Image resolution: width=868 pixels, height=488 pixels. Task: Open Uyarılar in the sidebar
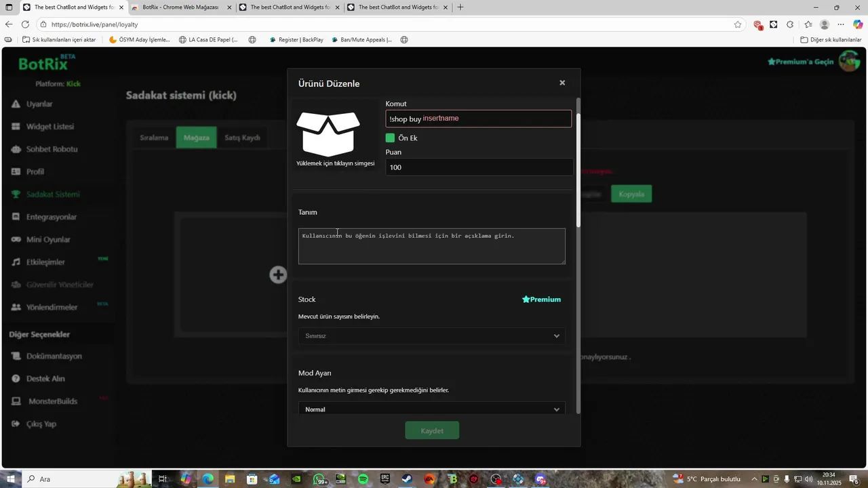pos(39,104)
